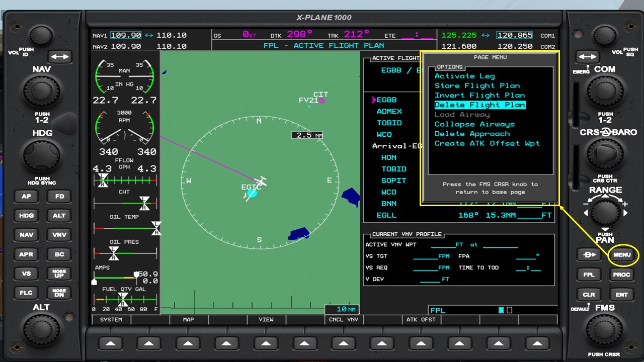Toggle the HDG mode button
644x362 pixels.
click(26, 216)
